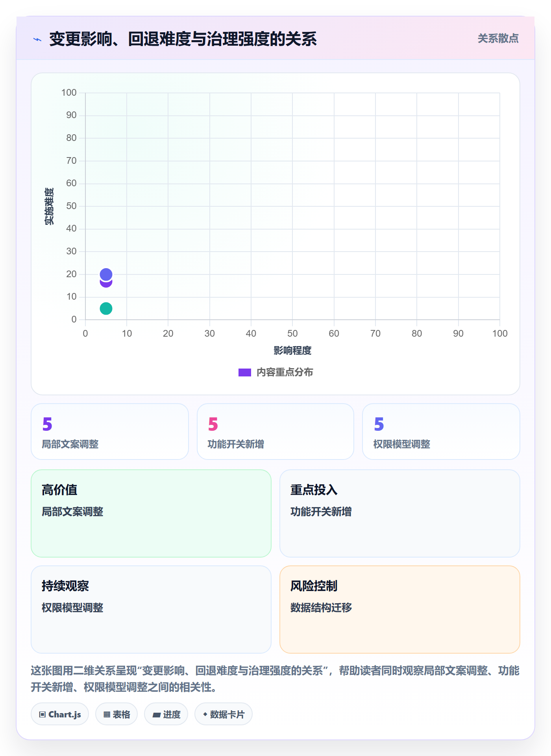Open the 表格 tag
This screenshot has height=756, width=551.
116,714
